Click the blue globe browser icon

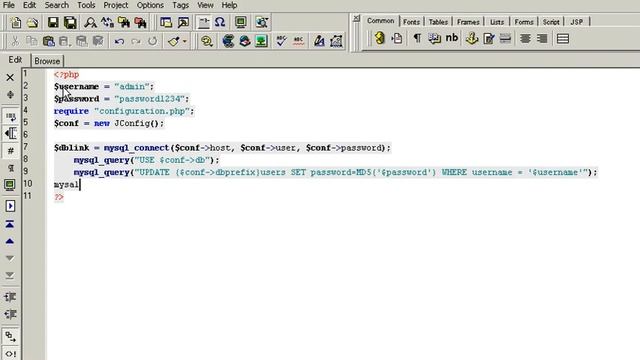point(228,41)
